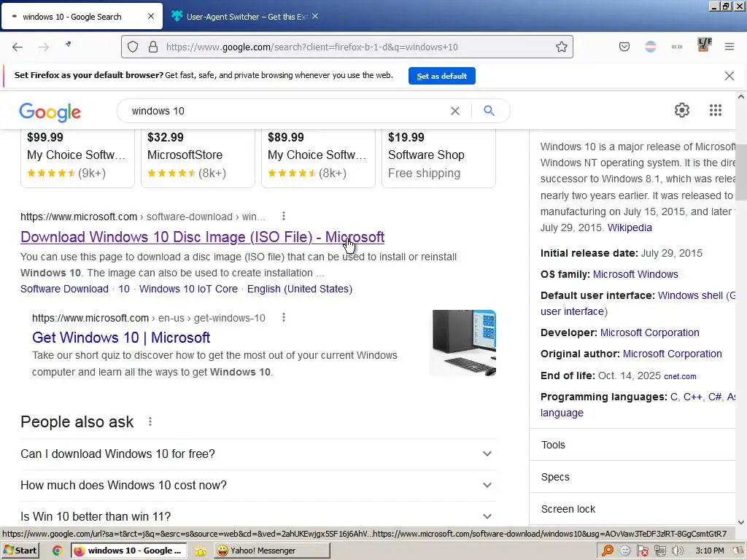The width and height of the screenshot is (747, 560).
Task: Open the Wikipedia link in knowledge panel
Action: pos(630,227)
